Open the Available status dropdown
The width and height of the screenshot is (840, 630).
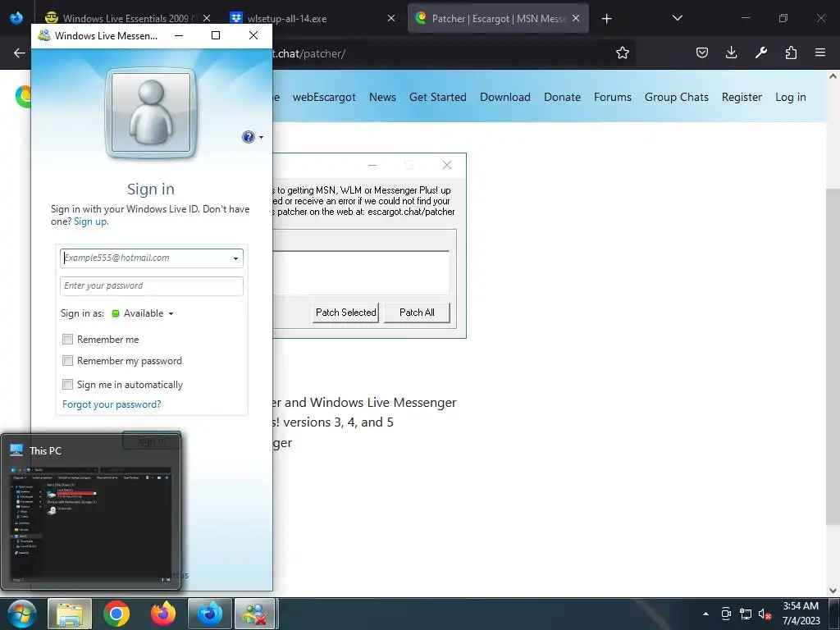(143, 313)
